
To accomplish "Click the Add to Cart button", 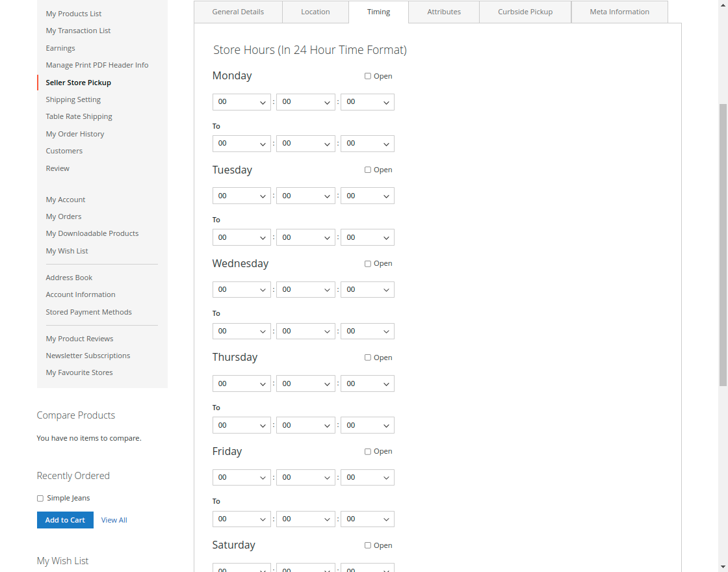I will (65, 520).
